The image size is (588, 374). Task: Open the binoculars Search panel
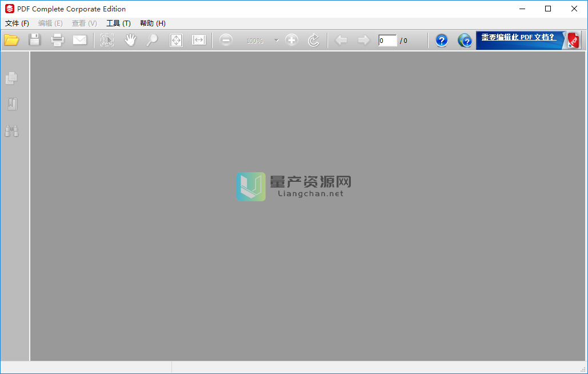(x=11, y=131)
